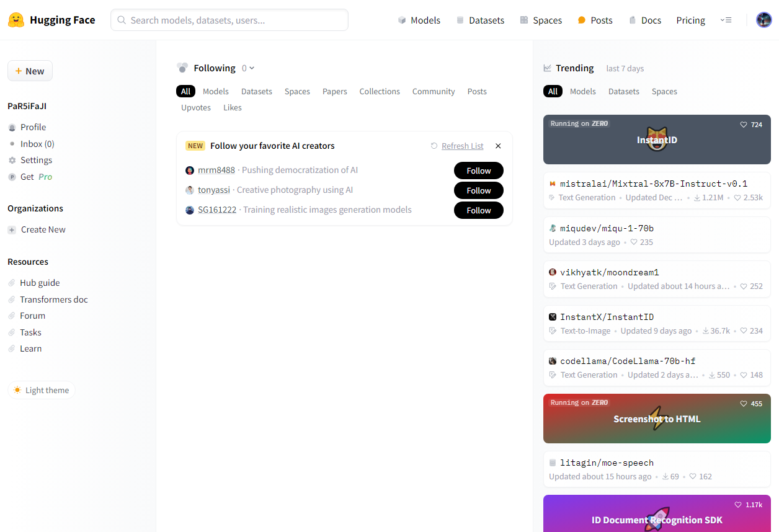The image size is (779, 532).
Task: Click the codellama avatar icon
Action: [x=553, y=361]
